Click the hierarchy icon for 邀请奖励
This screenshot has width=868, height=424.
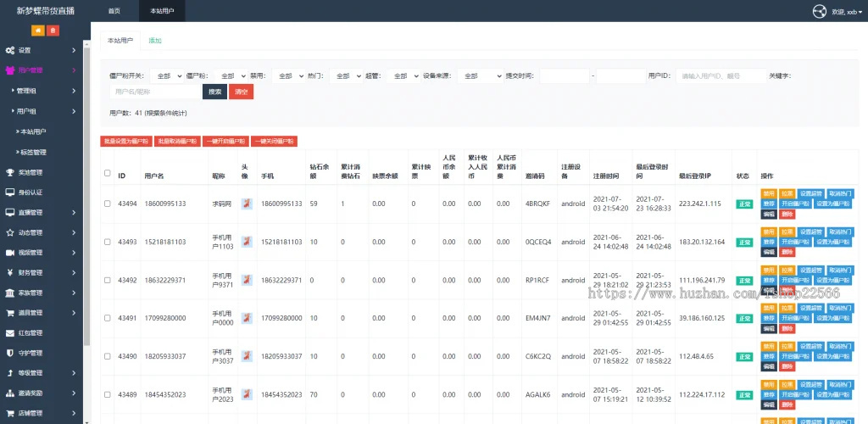point(10,393)
